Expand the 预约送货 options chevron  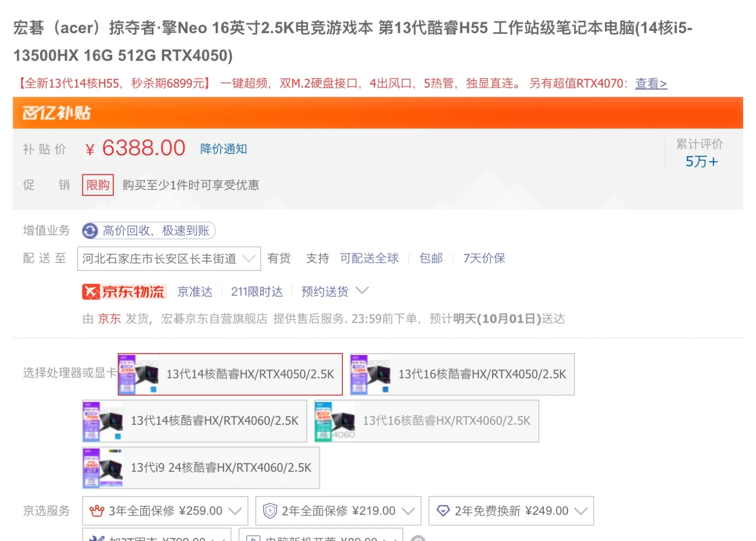(362, 291)
